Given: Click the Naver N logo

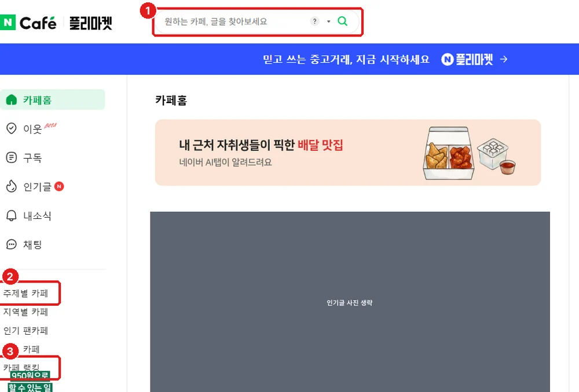Looking at the screenshot, I should pos(8,23).
